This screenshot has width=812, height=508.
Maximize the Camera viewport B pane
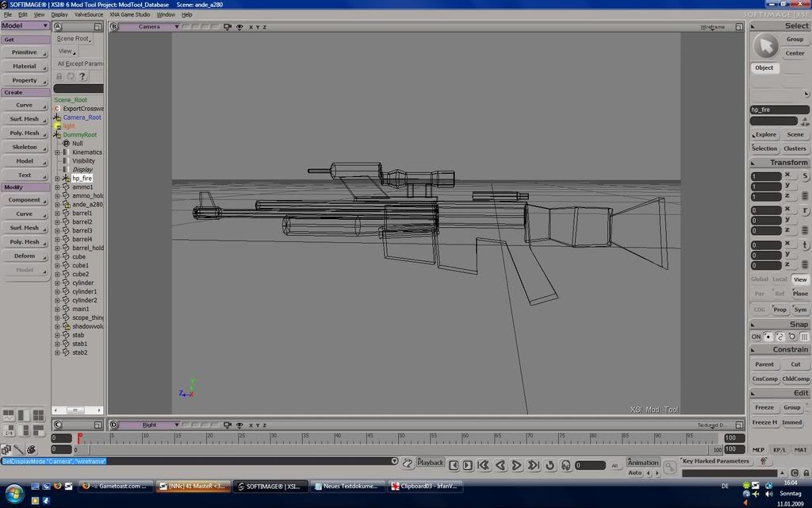point(739,26)
